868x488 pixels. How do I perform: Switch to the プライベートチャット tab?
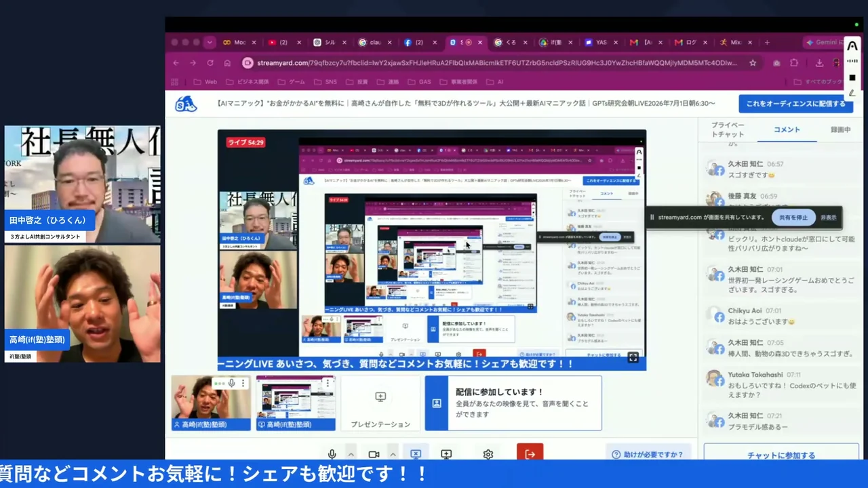click(x=728, y=129)
